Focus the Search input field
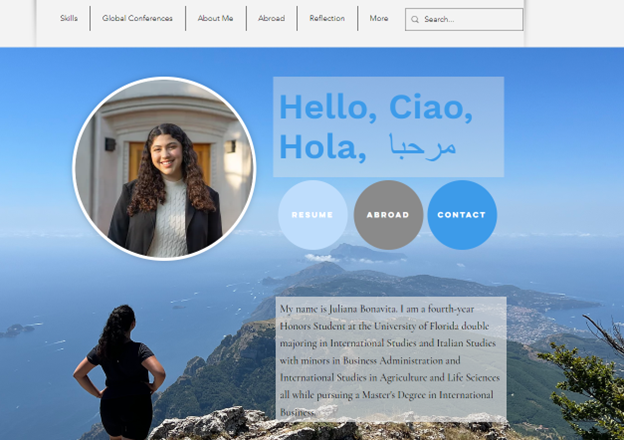 point(464,19)
